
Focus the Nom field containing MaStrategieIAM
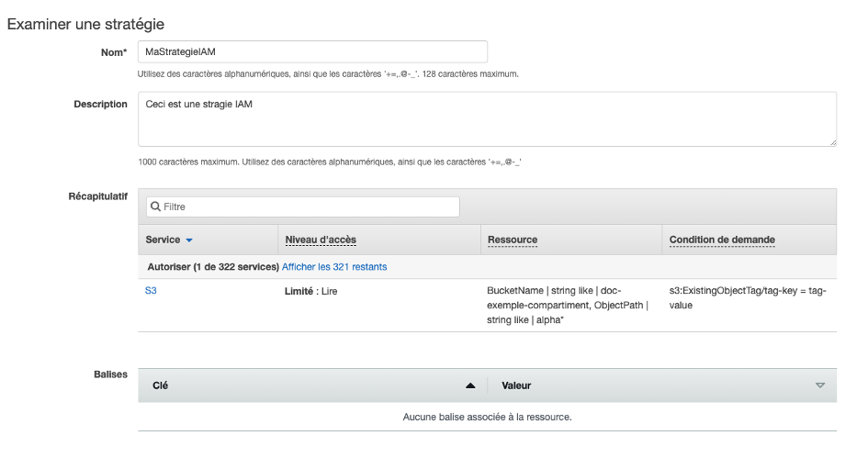[312, 52]
